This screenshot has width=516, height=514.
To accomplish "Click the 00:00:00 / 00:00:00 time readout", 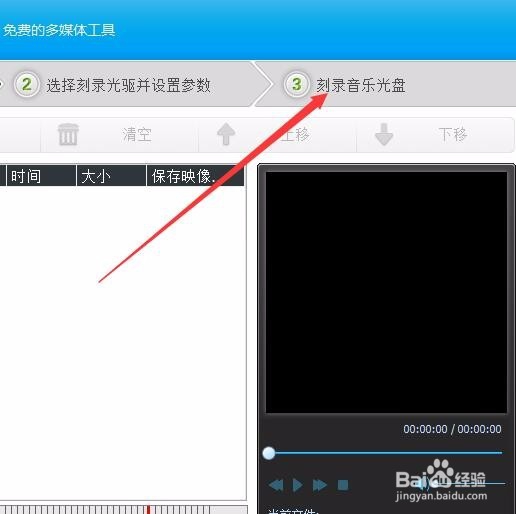I will click(x=452, y=429).
